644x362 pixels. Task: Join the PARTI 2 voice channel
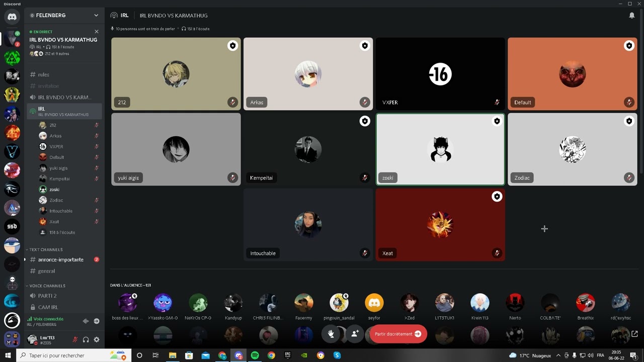pos(64,296)
